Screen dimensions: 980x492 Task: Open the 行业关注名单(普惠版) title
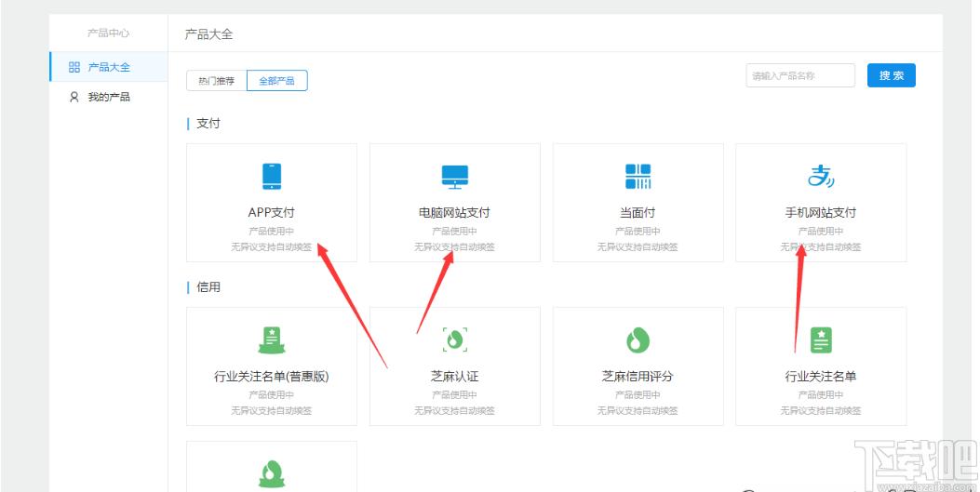click(271, 377)
